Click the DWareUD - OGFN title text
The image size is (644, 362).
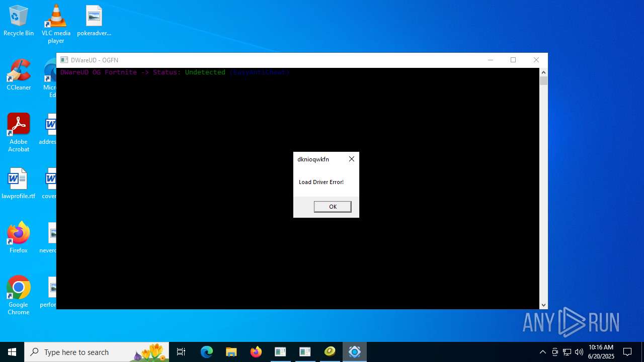click(x=95, y=60)
